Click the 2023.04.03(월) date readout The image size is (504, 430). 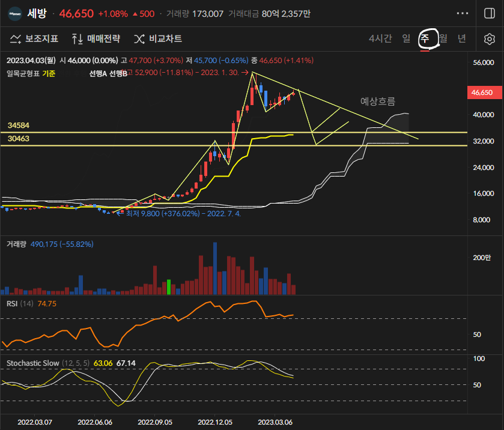[x=31, y=61]
